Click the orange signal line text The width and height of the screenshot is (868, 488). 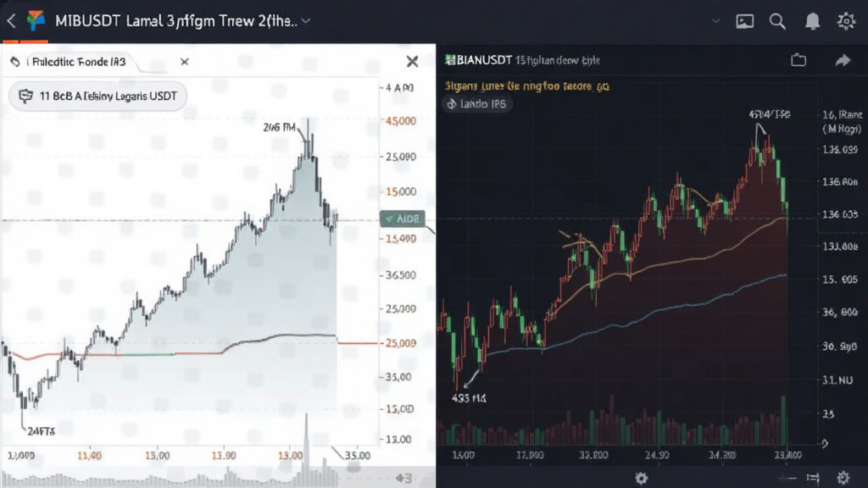pyautogui.click(x=527, y=86)
